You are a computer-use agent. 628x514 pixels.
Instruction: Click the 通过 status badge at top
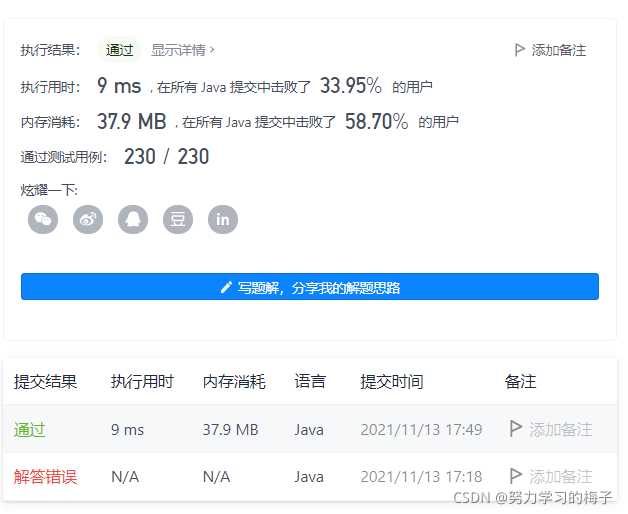pyautogui.click(x=119, y=50)
